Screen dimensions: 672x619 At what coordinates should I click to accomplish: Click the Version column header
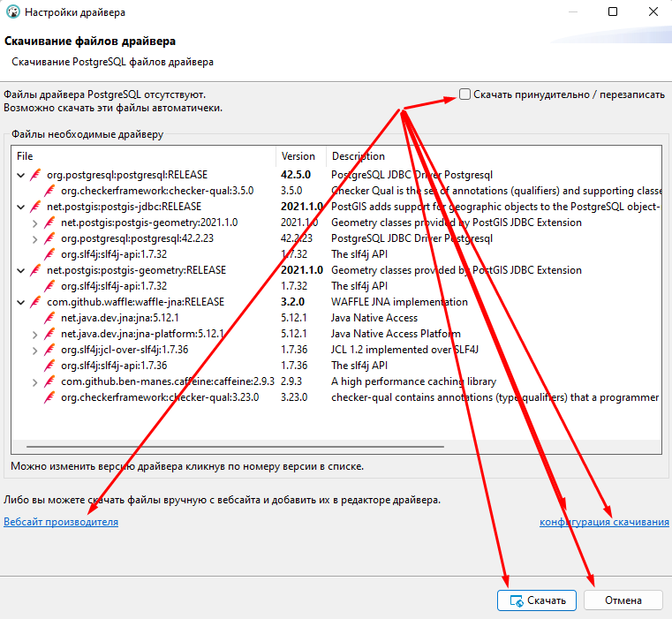click(x=301, y=156)
